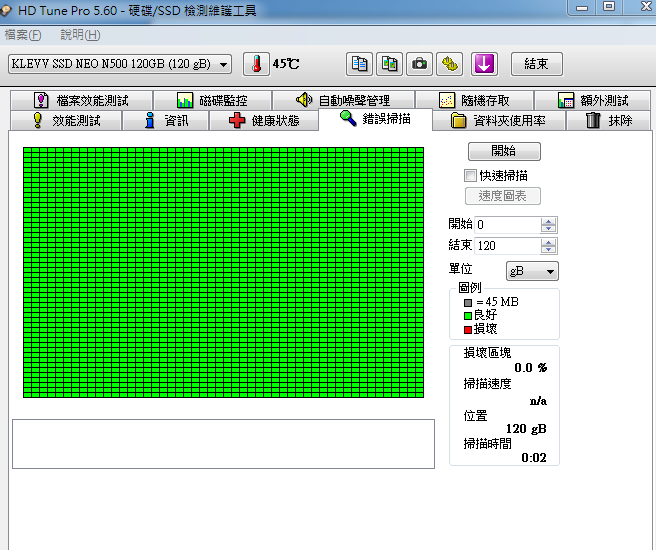Screen dimensions: 656x550
Task: Click the copy text to clipboard icon
Action: point(359,64)
